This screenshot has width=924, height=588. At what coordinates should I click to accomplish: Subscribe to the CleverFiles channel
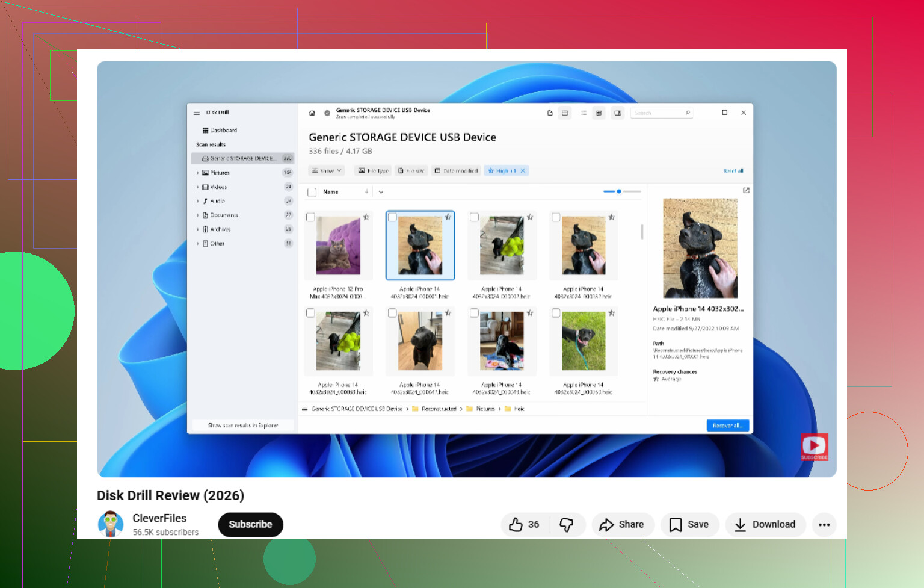click(250, 525)
